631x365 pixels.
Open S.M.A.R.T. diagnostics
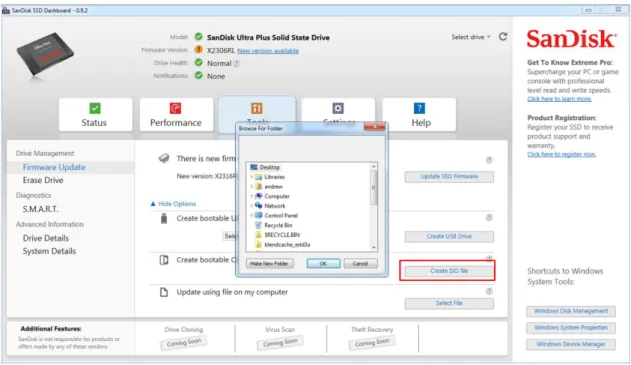[x=41, y=209]
